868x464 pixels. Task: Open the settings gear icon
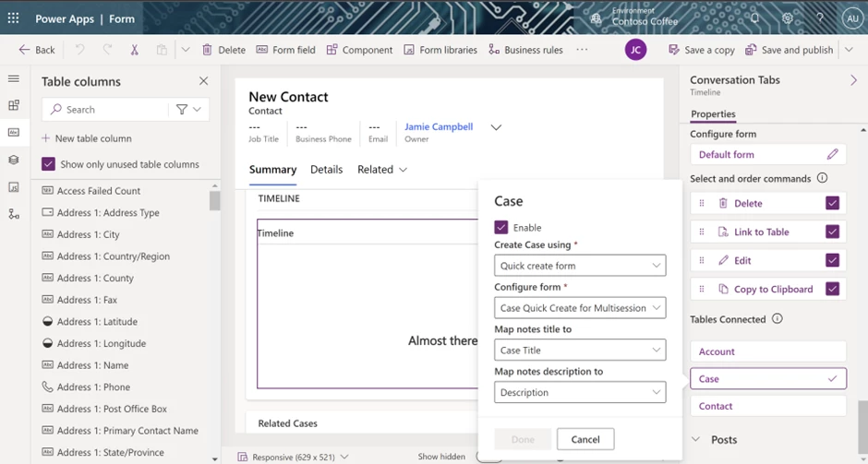tap(787, 18)
